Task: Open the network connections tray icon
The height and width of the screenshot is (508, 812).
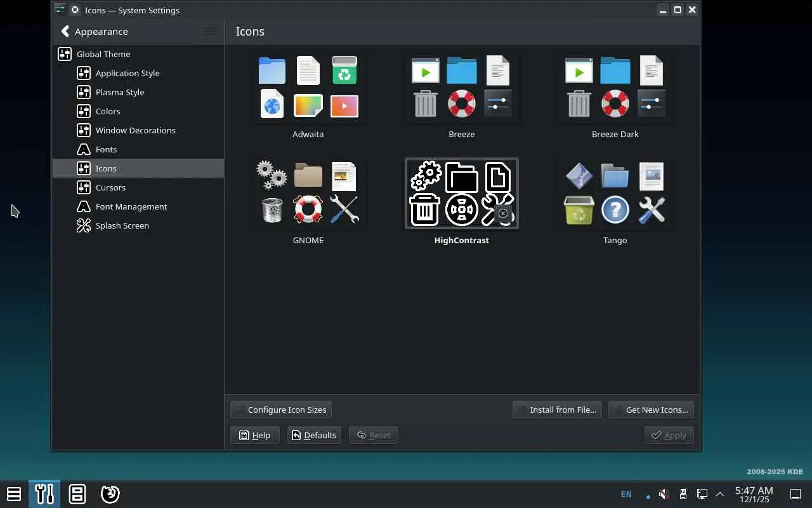Action: point(702,494)
